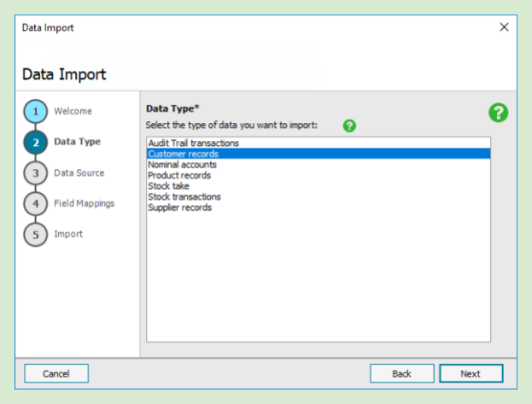
Task: Close the Data Import dialog
Action: click(x=503, y=27)
